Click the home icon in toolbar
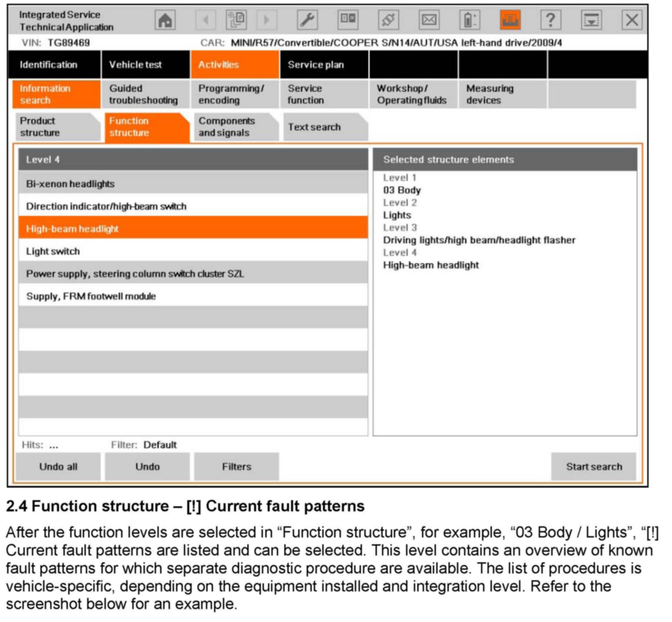The height and width of the screenshot is (622, 672). (x=165, y=20)
